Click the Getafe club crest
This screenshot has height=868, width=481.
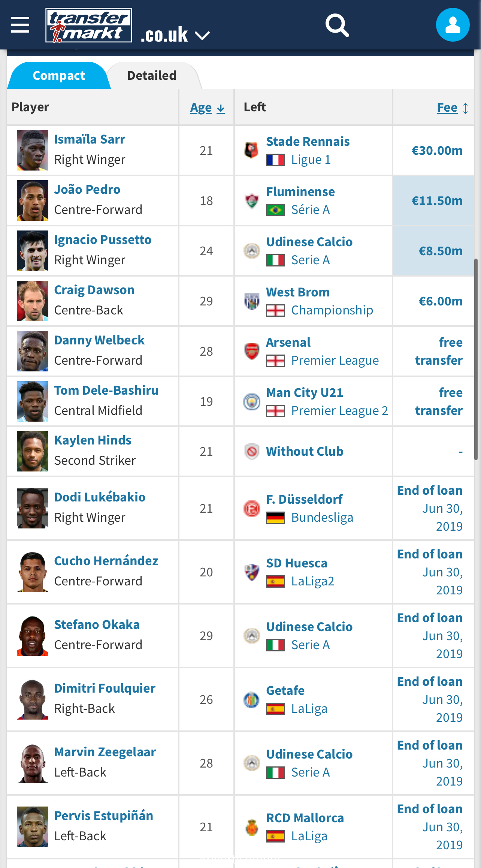pos(252,699)
